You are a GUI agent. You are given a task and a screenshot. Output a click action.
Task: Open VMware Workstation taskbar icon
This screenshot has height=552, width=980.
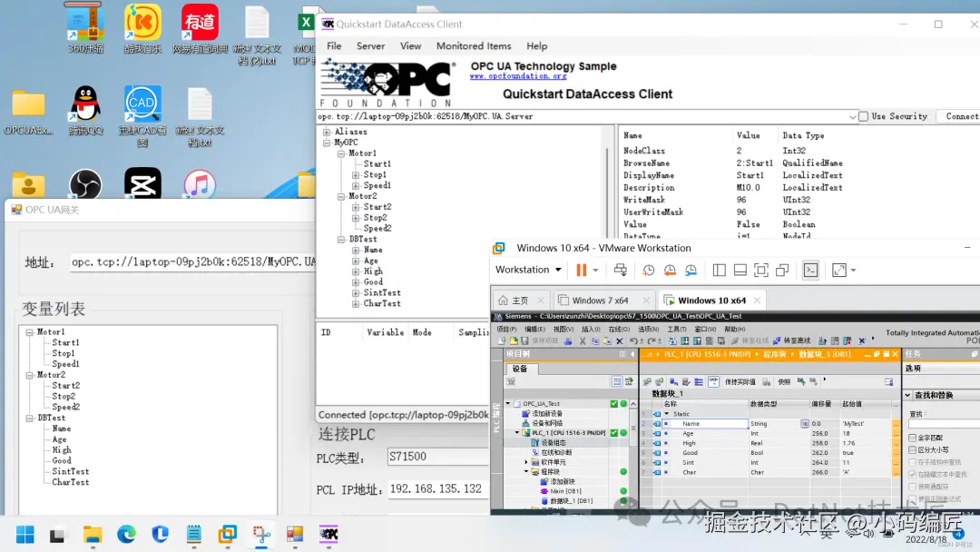228,535
